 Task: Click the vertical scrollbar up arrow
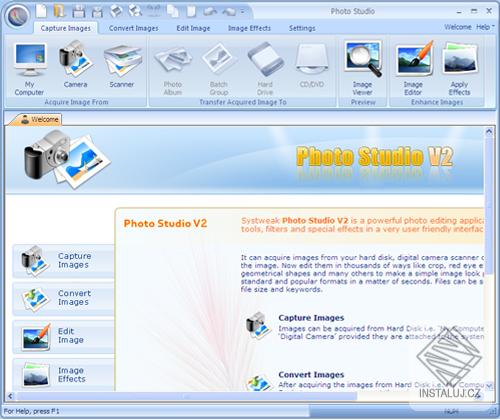click(489, 132)
